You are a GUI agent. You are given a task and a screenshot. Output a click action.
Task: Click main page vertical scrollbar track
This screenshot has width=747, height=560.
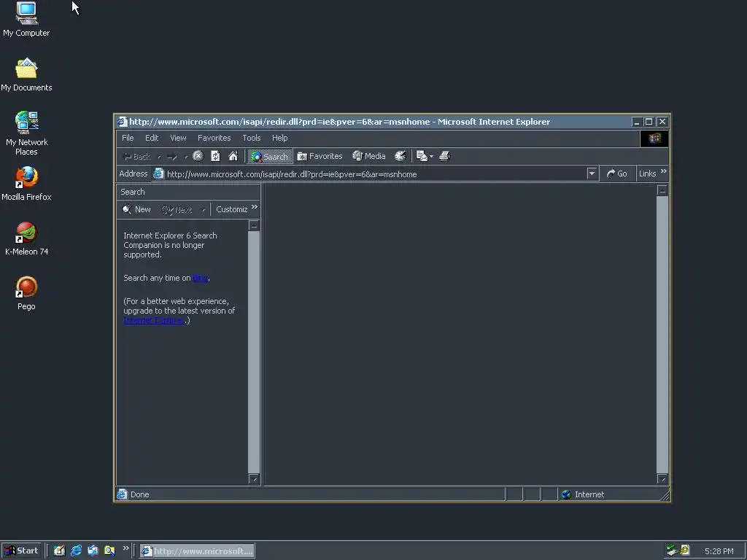pos(662,335)
